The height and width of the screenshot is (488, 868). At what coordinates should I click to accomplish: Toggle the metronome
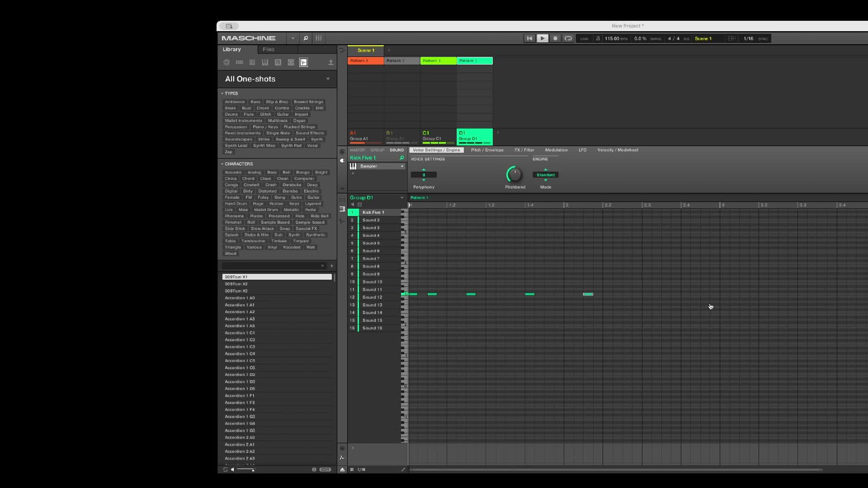point(598,38)
